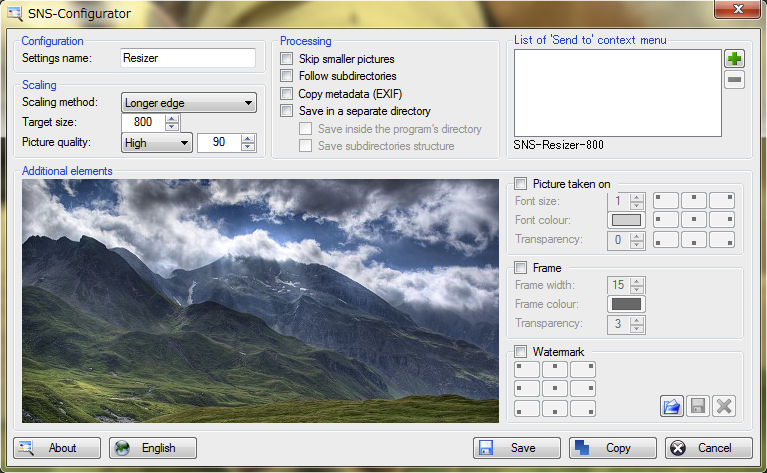This screenshot has height=473, width=767.
Task: Enable Follow subdirectories checkbox
Action: tap(287, 76)
